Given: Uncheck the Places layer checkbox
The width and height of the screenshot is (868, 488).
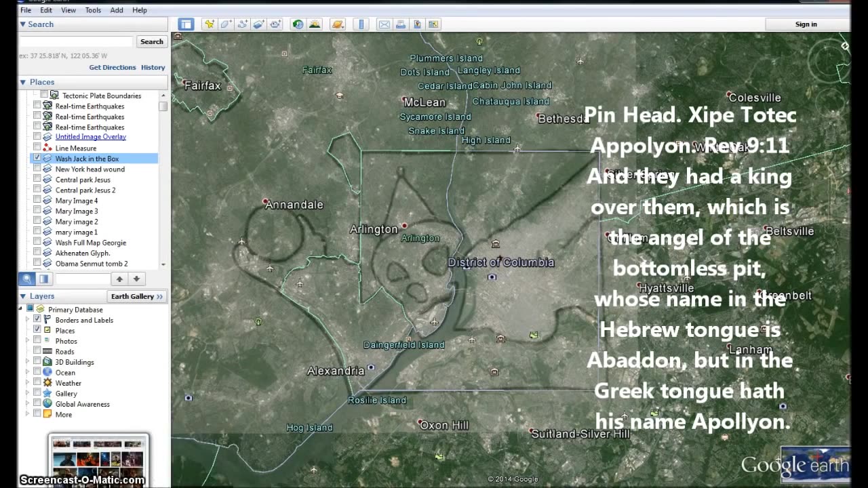Looking at the screenshot, I should 37,330.
